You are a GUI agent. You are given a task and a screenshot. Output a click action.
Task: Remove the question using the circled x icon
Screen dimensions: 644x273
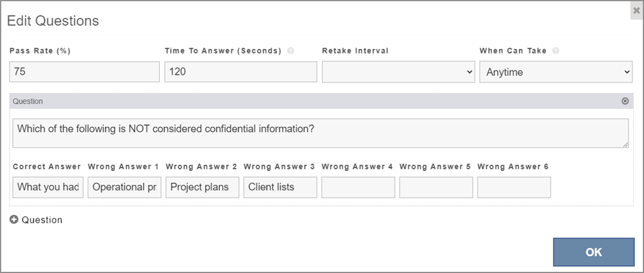point(625,101)
